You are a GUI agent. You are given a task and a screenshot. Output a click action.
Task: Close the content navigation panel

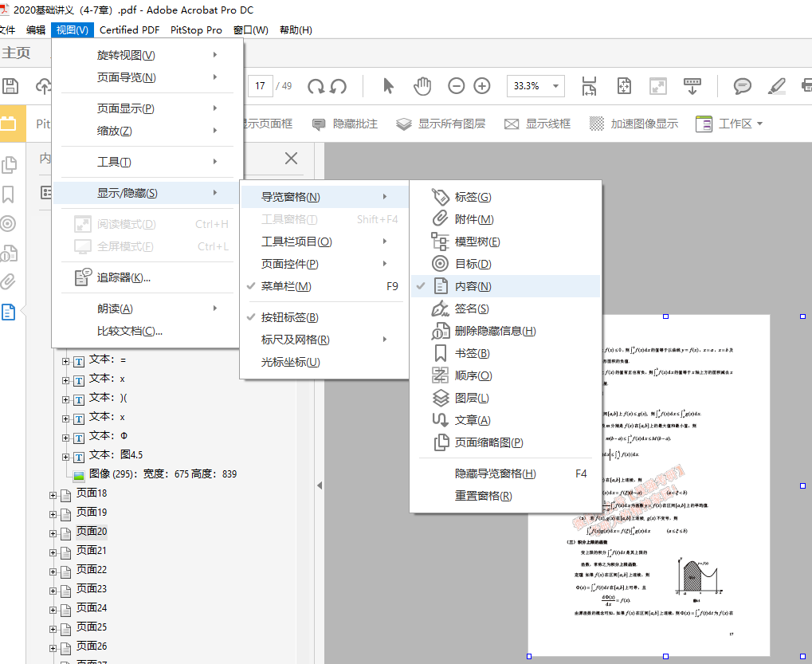pos(291,158)
